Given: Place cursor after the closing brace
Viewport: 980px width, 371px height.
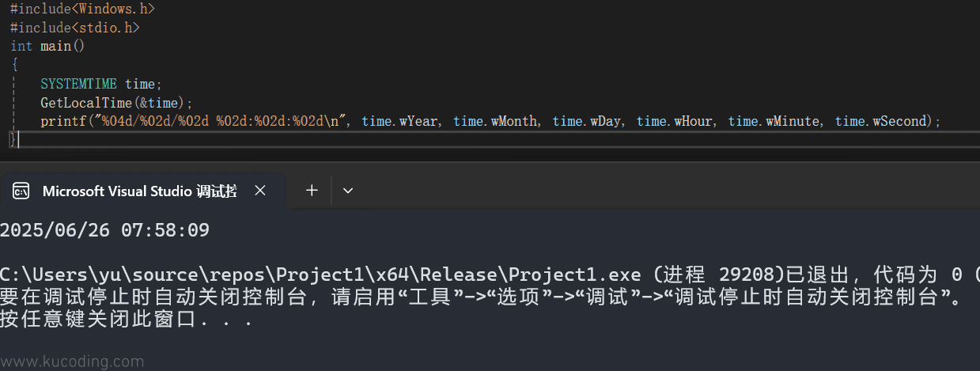Looking at the screenshot, I should (17, 140).
